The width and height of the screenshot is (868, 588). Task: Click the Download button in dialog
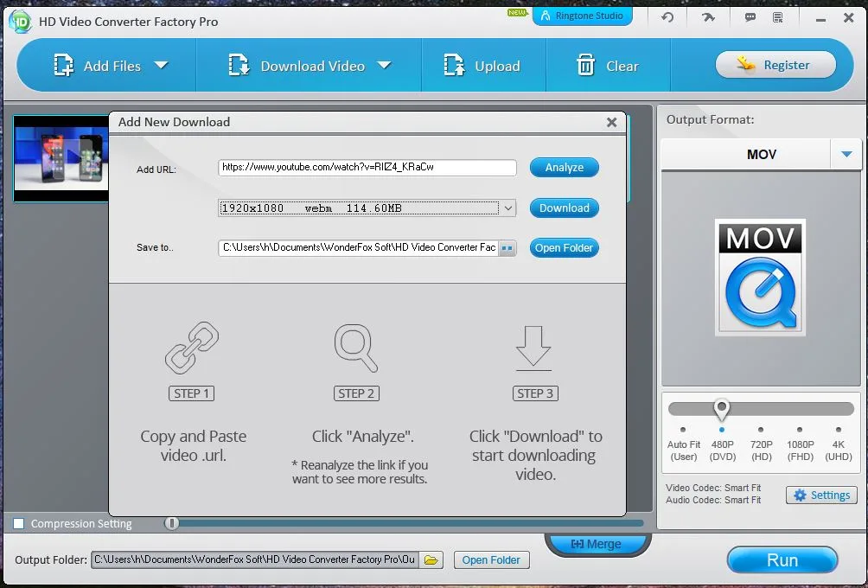(x=564, y=208)
